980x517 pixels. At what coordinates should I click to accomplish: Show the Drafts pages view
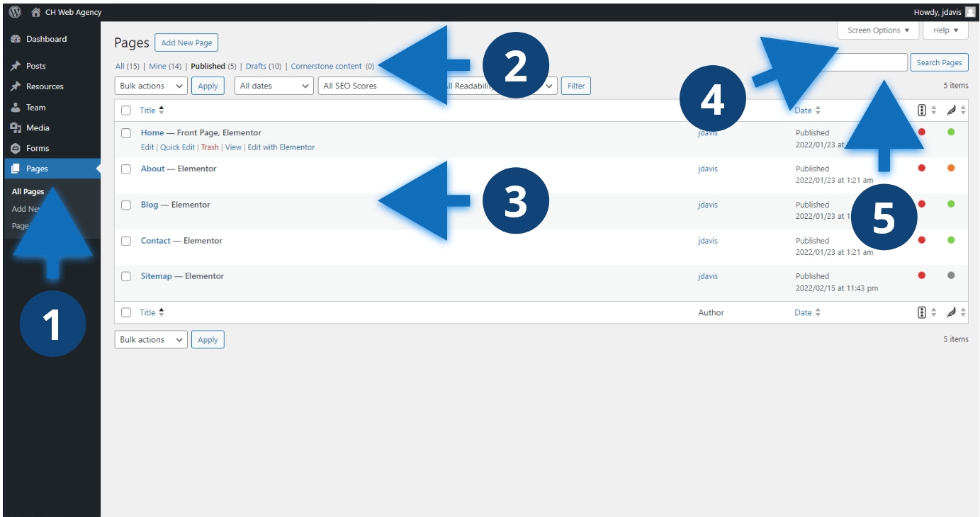point(256,66)
